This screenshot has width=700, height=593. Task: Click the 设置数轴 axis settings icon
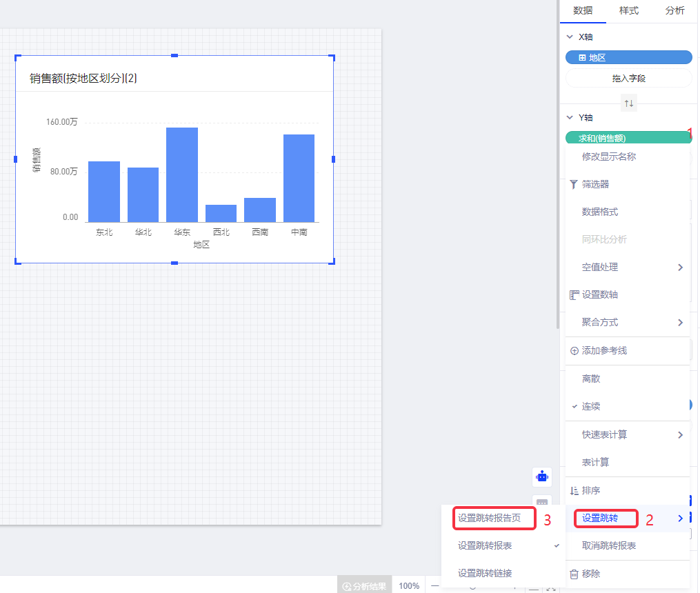[x=574, y=295]
